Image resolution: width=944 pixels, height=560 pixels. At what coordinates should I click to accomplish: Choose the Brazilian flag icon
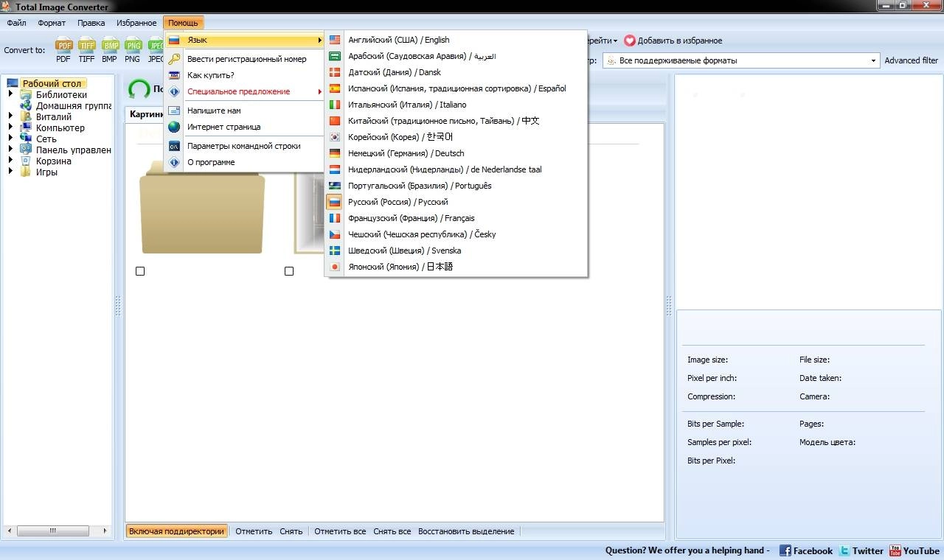[335, 186]
